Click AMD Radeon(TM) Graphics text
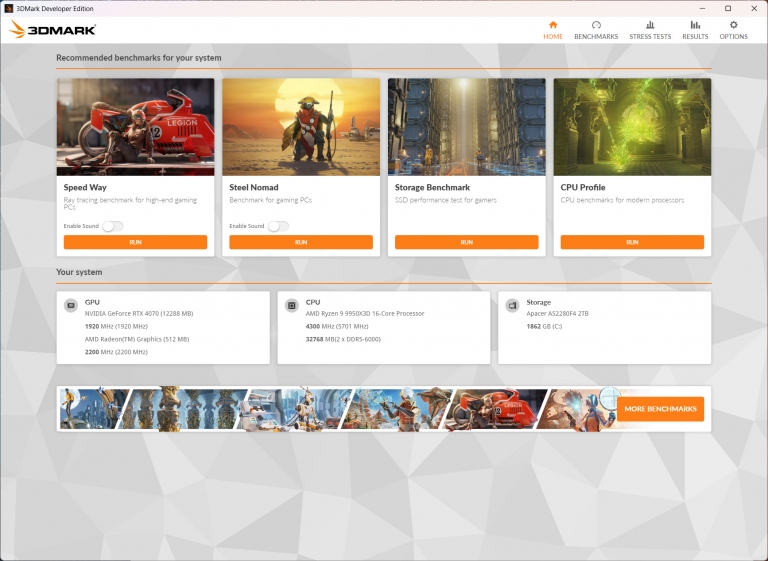Screen dimensions: 768x561 [137, 339]
